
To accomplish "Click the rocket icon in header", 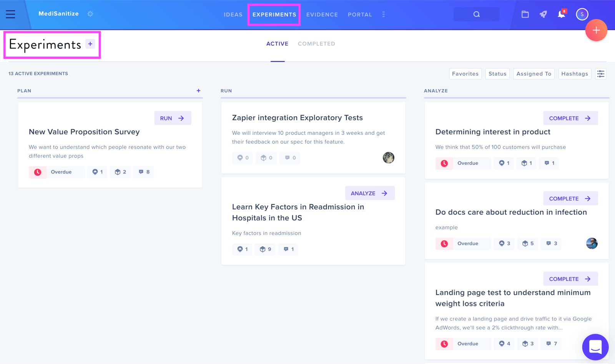I will (543, 14).
